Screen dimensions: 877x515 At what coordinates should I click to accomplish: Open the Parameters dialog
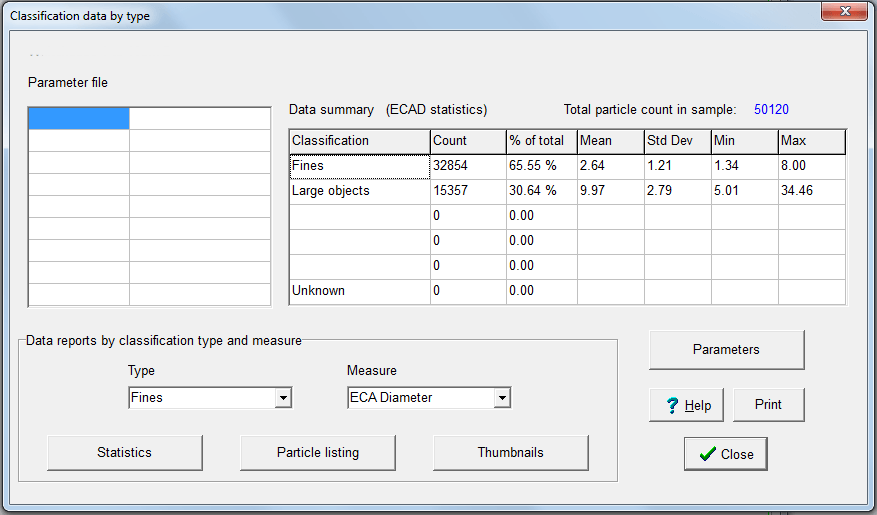click(x=726, y=350)
